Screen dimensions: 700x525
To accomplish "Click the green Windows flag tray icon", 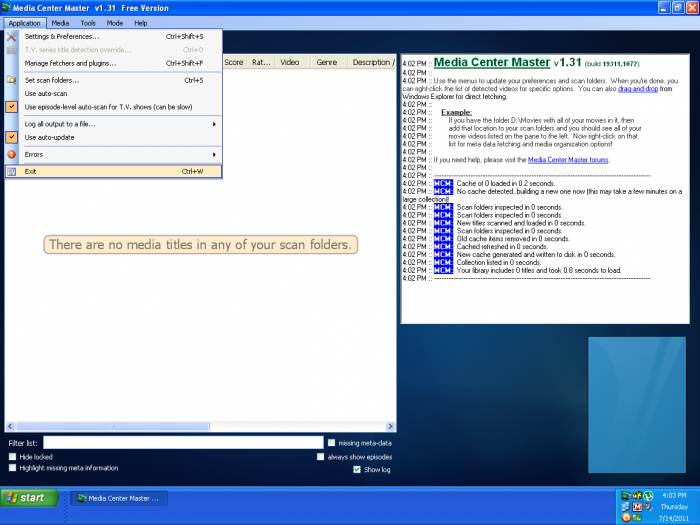I will [x=637, y=518].
